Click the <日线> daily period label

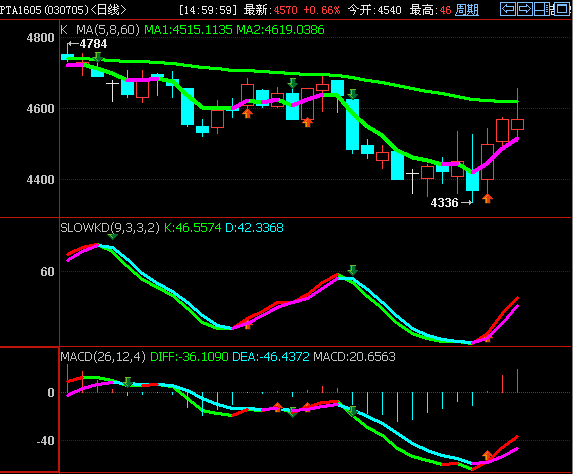point(108,10)
